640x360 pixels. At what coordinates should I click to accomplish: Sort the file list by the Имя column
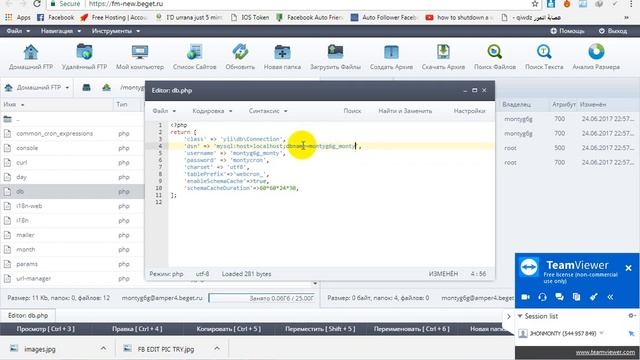pyautogui.click(x=13, y=104)
